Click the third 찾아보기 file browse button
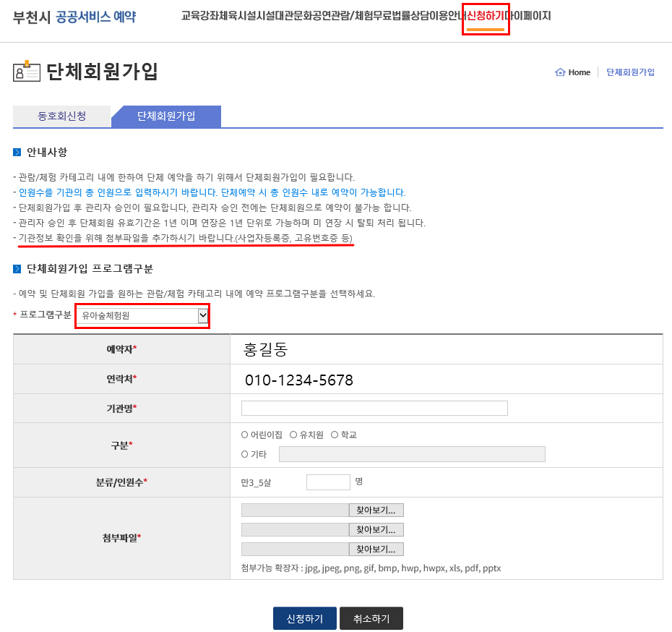Image resolution: width=672 pixels, height=632 pixels. pos(376,549)
